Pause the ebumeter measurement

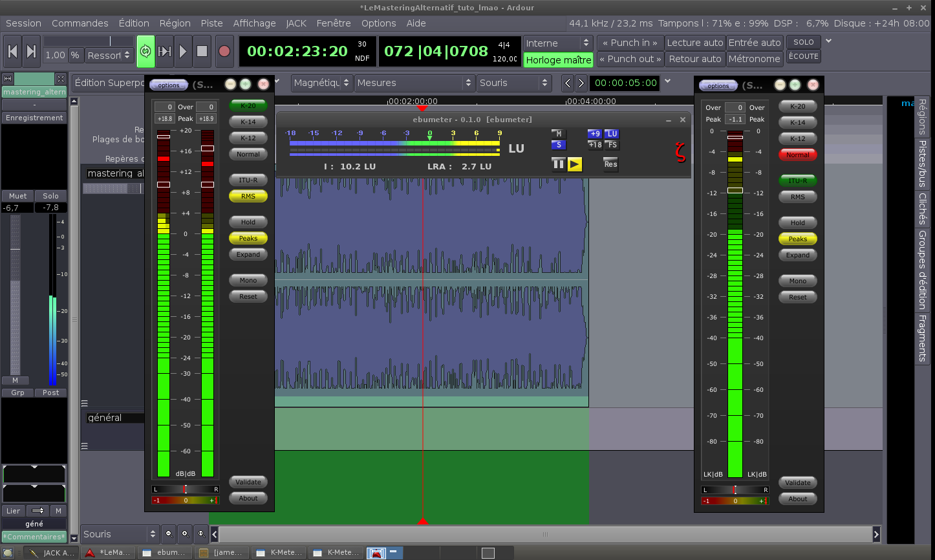558,164
